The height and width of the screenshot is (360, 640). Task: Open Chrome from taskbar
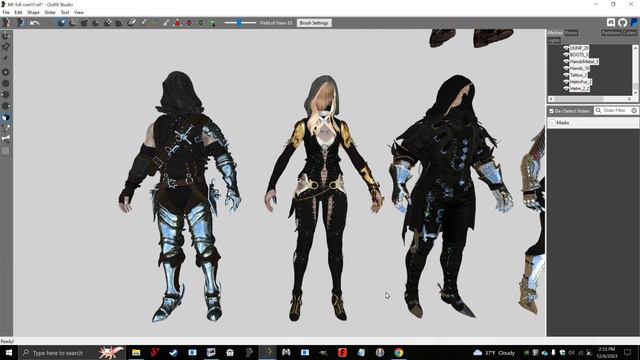coord(399,352)
